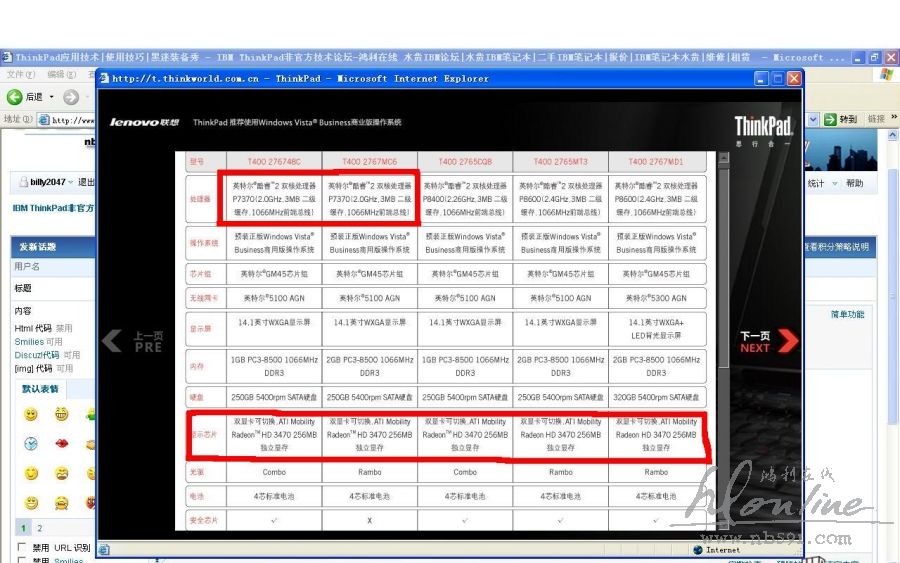Open the 文件 (File) menu

tap(20, 74)
